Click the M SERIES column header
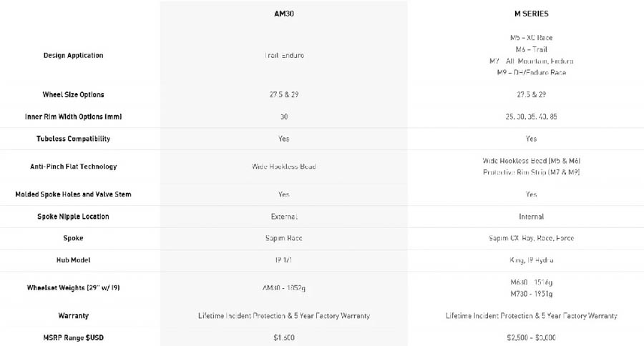Image resolution: width=644 pixels, height=346 pixels. click(531, 14)
